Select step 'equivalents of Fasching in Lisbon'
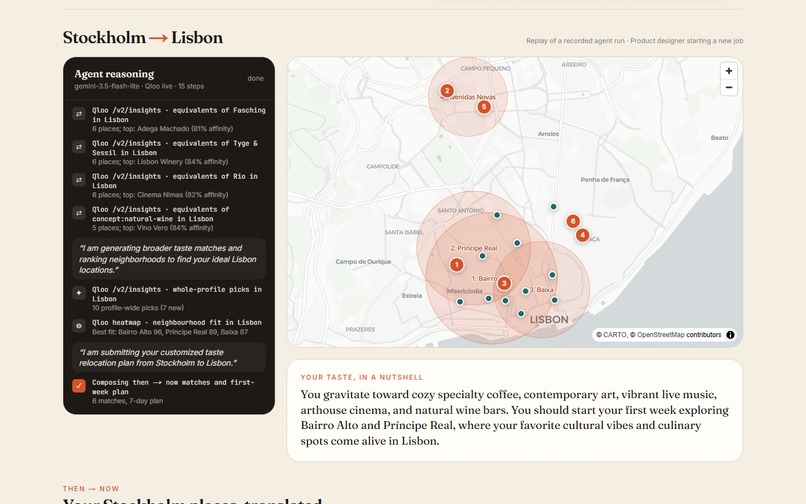The width and height of the screenshot is (806, 504). [169, 119]
